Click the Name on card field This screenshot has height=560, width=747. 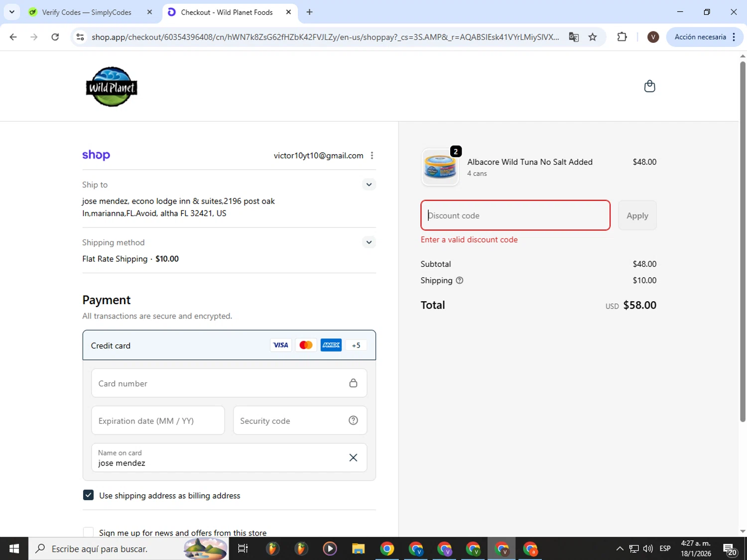[229, 457]
